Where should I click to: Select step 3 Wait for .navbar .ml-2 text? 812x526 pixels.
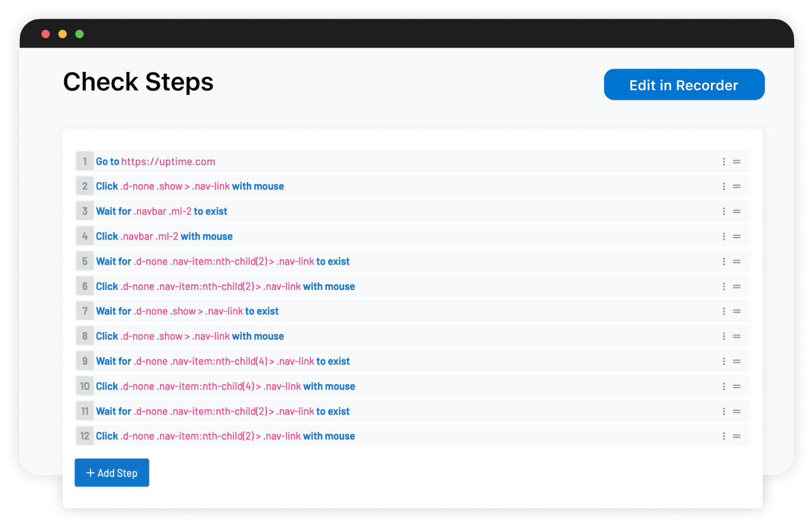pyautogui.click(x=162, y=211)
